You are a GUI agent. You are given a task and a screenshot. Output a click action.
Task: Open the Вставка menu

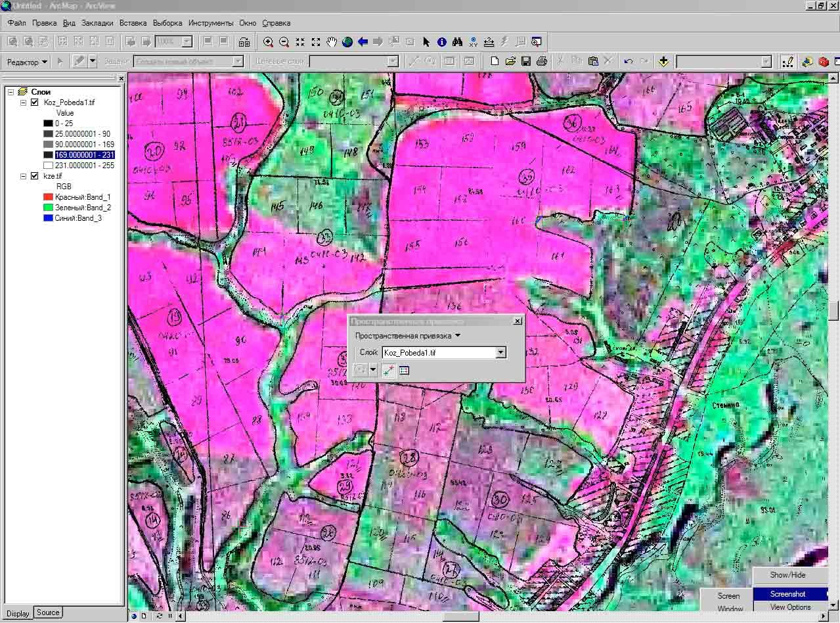click(x=133, y=22)
